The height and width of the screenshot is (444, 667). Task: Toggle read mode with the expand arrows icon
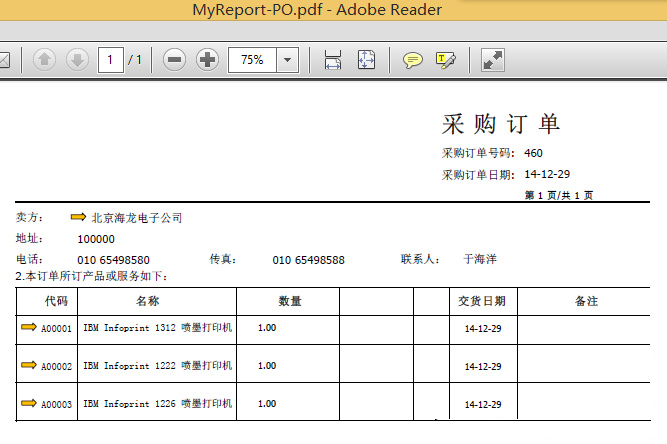(x=492, y=60)
